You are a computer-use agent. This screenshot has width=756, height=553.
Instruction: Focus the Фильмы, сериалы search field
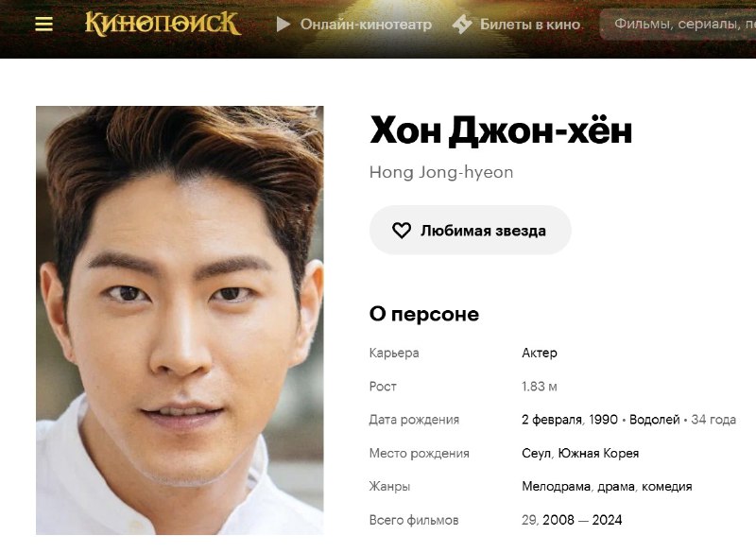tap(678, 25)
